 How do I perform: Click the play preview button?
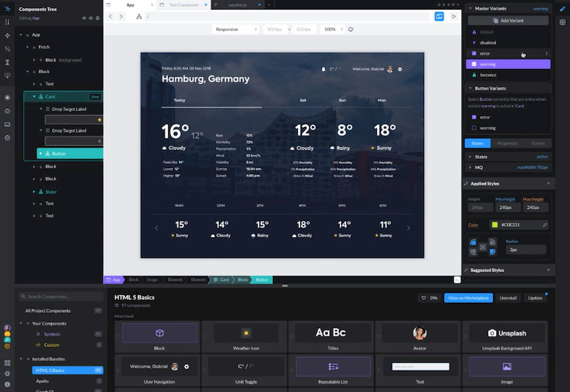tap(454, 16)
